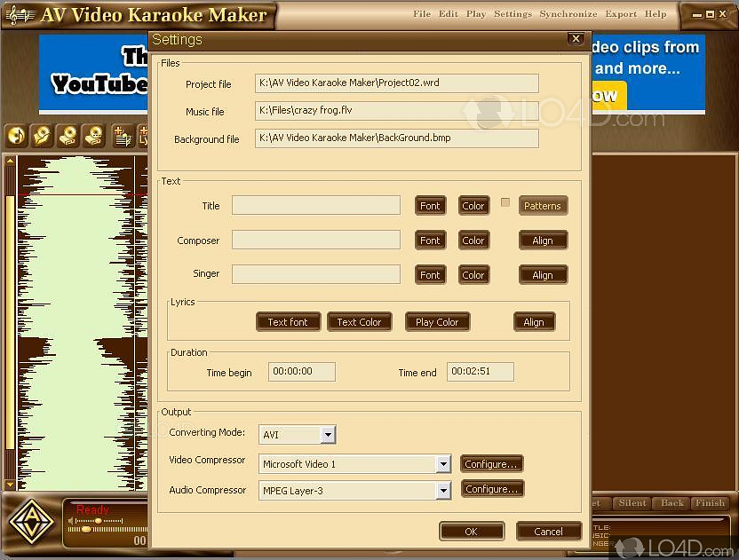Adjust the volume slider beside the speaker icon

(98, 521)
